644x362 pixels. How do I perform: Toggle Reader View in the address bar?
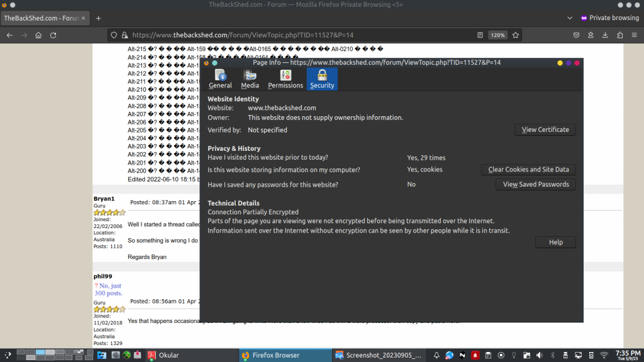pos(480,35)
